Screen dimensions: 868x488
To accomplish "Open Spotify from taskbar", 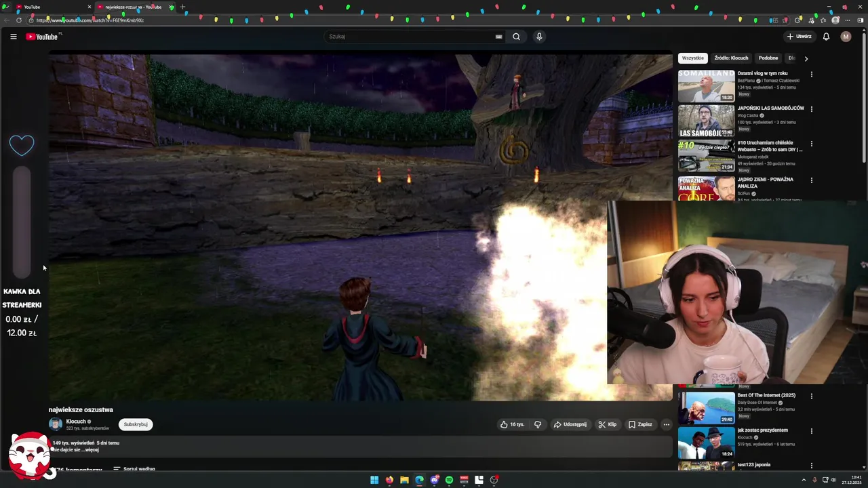I will 449,480.
